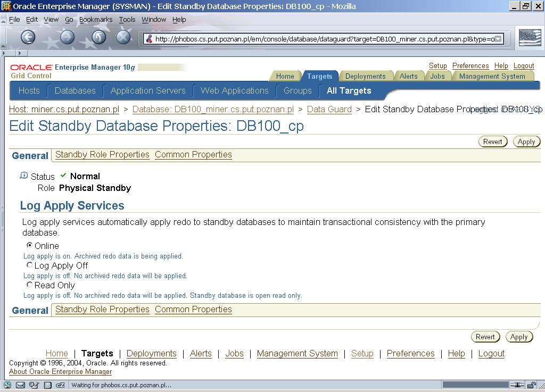The height and width of the screenshot is (392, 545).
Task: Open Navigator from status bar icon
Action: click(7, 385)
